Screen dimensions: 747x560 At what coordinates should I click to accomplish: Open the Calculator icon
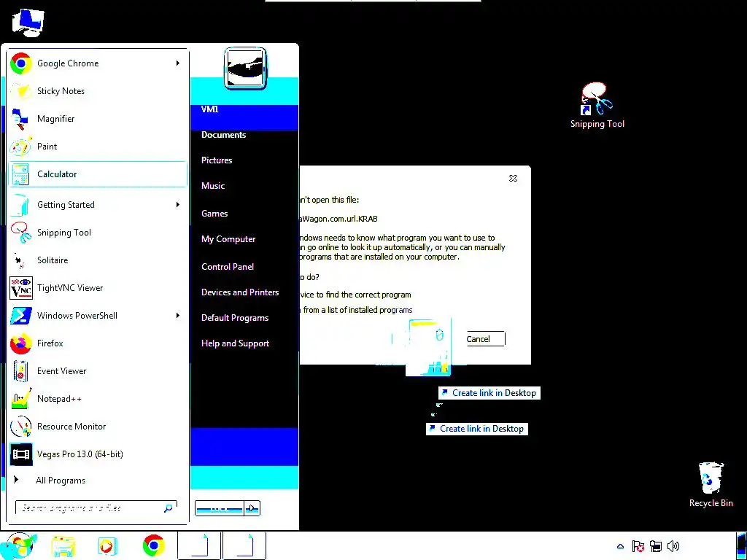click(x=21, y=174)
